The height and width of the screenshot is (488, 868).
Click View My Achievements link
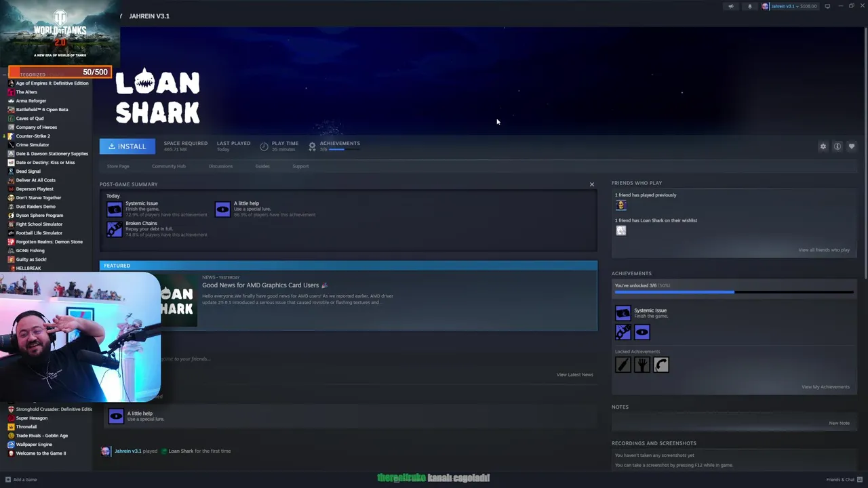click(825, 386)
